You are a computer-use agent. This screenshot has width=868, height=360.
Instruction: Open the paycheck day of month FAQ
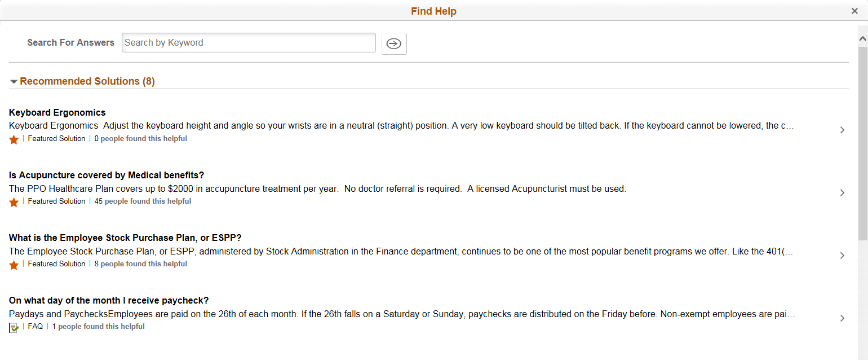(x=108, y=300)
